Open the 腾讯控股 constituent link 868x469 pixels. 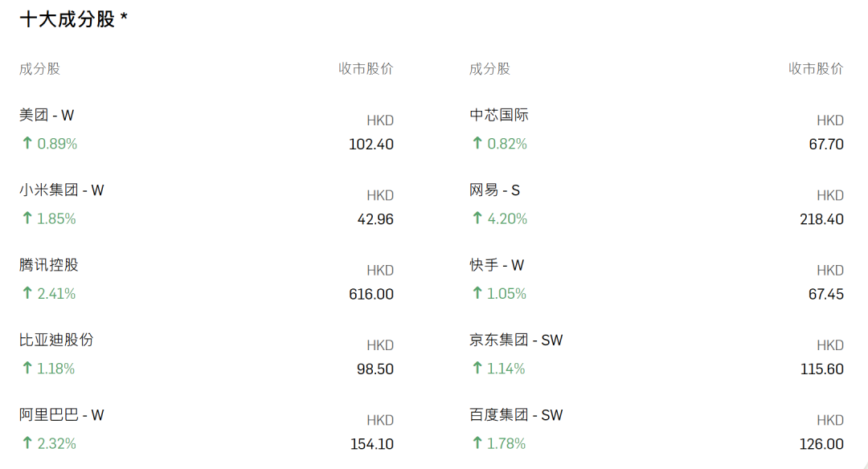pos(49,265)
